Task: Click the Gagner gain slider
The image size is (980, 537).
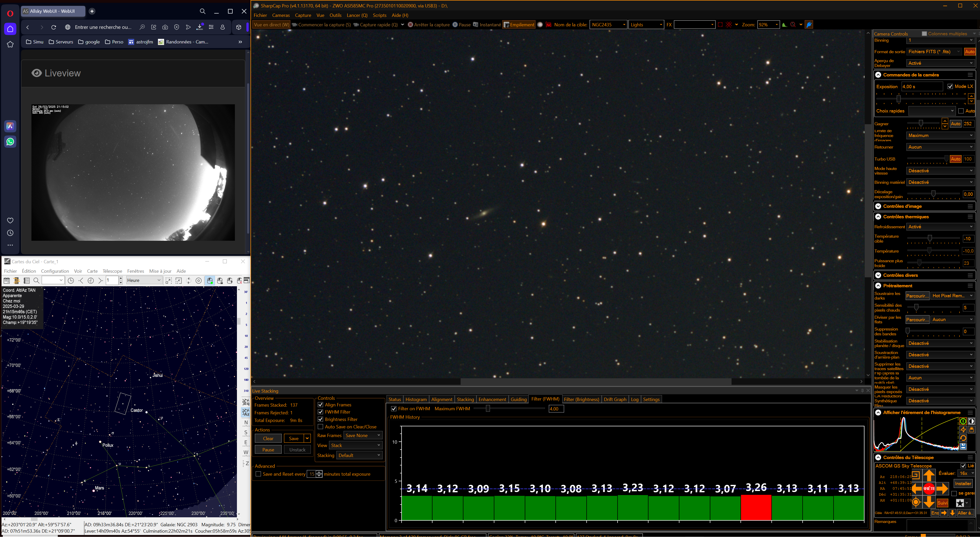Action: pos(924,123)
